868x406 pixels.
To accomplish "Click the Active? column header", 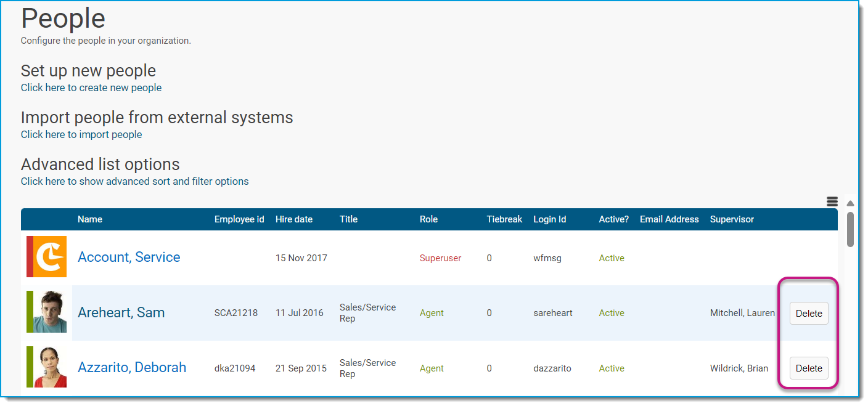I will (x=614, y=219).
